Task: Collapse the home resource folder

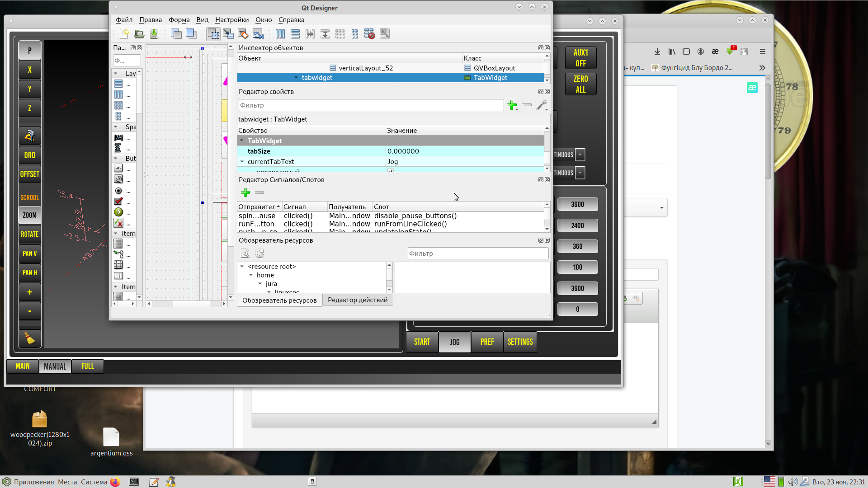Action: [251, 275]
